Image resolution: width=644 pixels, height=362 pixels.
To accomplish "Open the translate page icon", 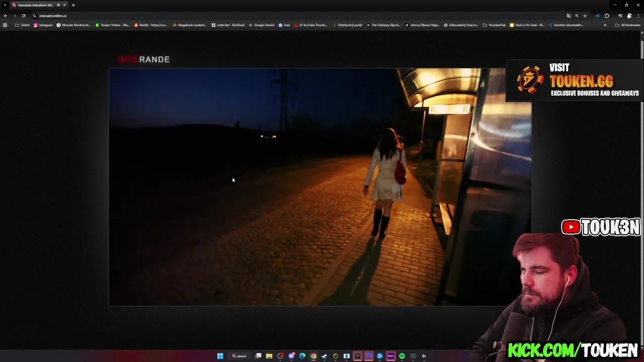I will tap(569, 16).
